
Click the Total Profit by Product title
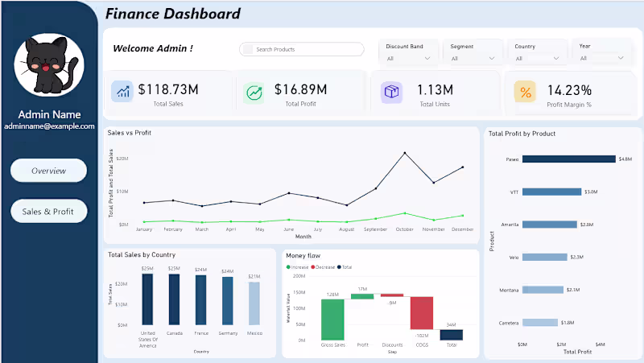tap(522, 134)
